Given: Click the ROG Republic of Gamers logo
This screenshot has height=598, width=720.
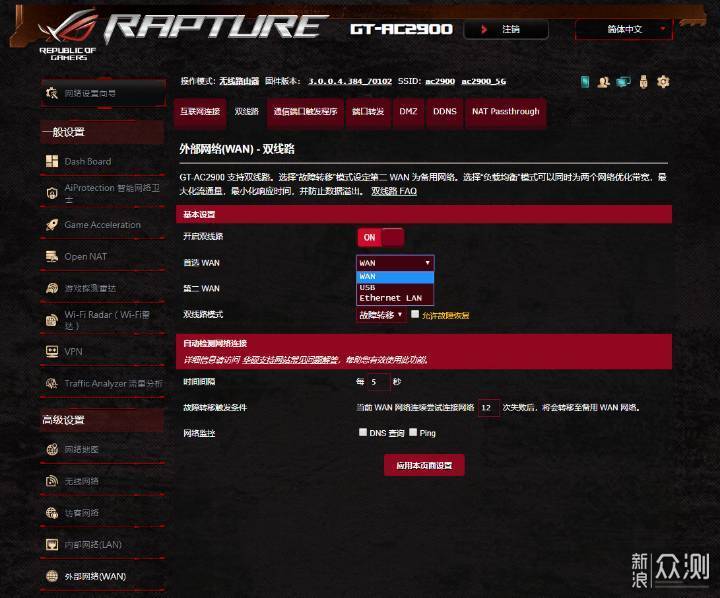Looking at the screenshot, I should coord(69,36).
